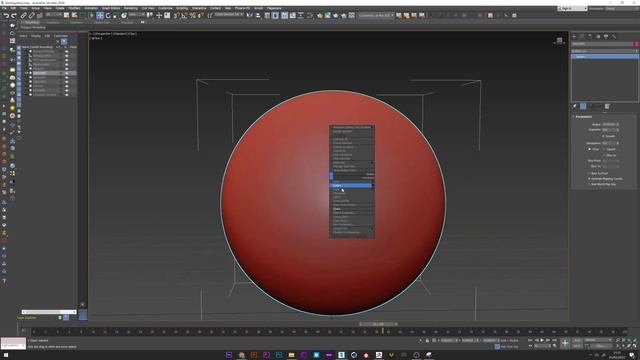Open the Utilities wrench tab in command panel
The width and height of the screenshot is (640, 360).
[x=614, y=36]
